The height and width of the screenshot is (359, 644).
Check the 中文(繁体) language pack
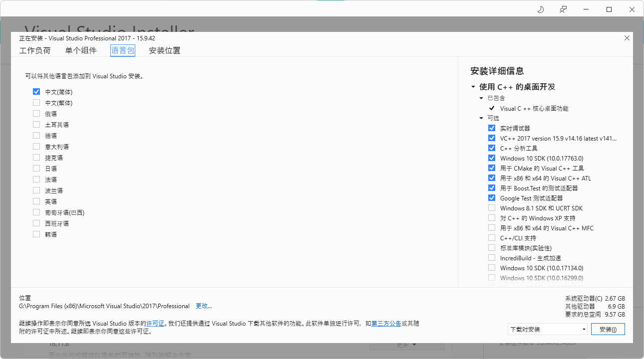[x=36, y=103]
